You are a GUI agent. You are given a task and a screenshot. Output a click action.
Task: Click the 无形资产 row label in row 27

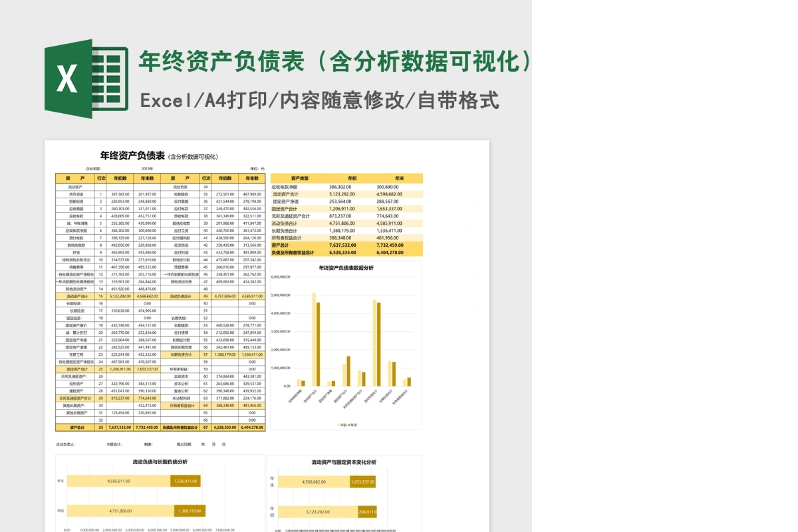click(x=76, y=384)
